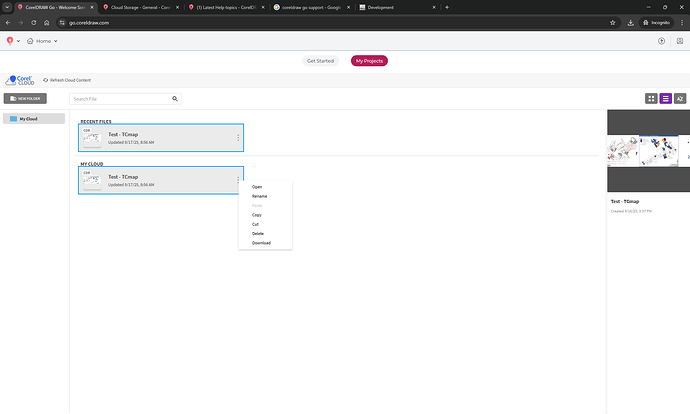690x414 pixels.
Task: Expand CorelDRAW Go logo dropdown arrow
Action: pyautogui.click(x=19, y=41)
